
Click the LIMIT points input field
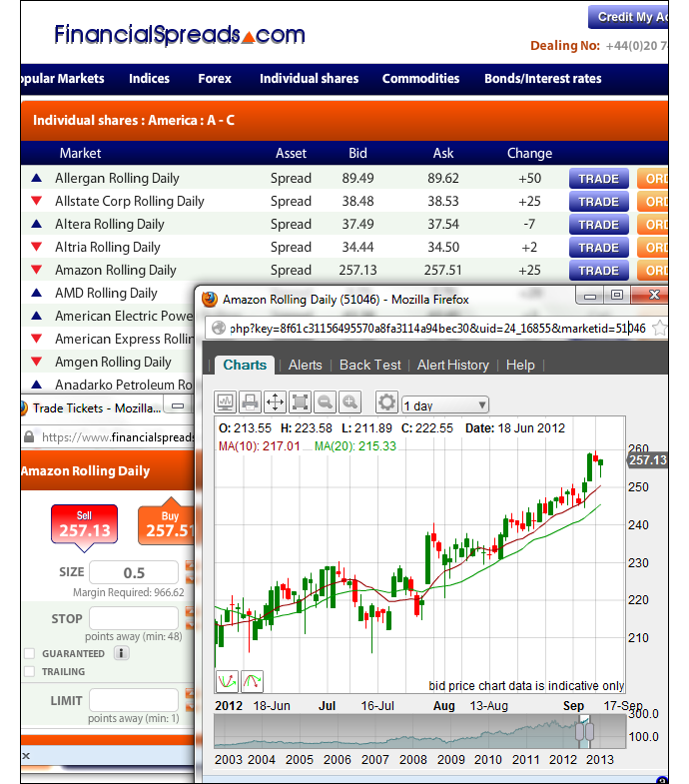tap(134, 700)
